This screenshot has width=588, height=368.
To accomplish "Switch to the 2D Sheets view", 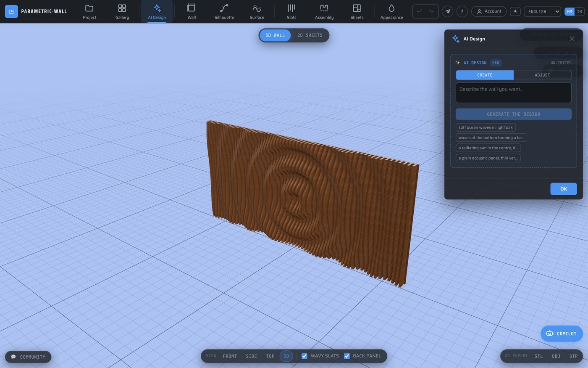I will click(x=310, y=35).
